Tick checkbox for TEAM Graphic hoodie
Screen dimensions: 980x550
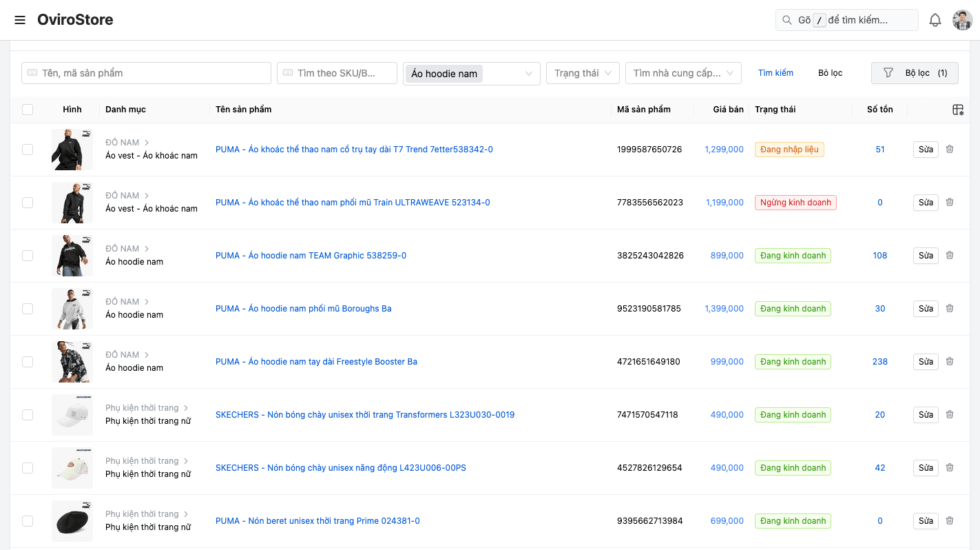tap(28, 256)
